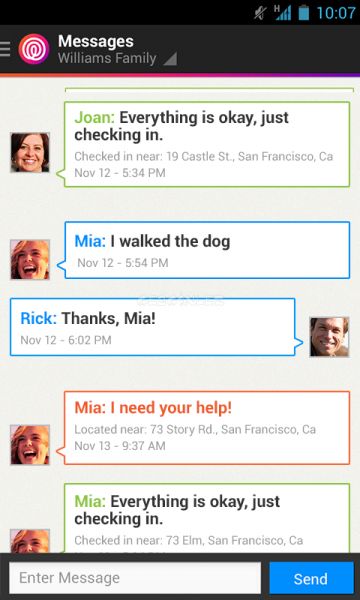Tap the dropdown triangle beside Williams Family
Screen dimensions: 360x600
click(170, 59)
